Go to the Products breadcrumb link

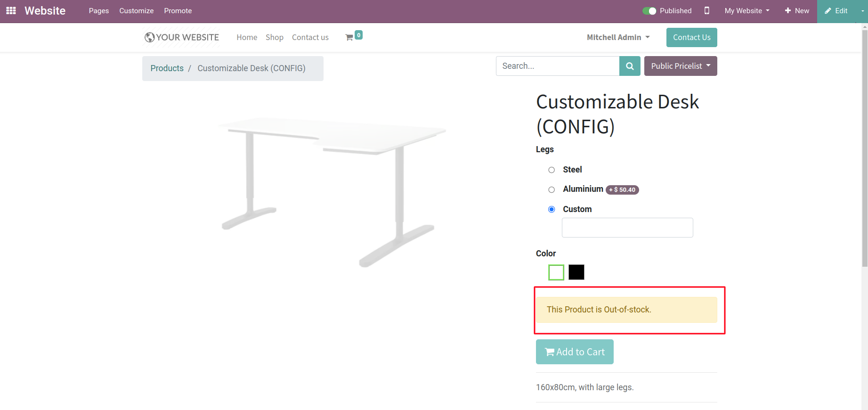[x=167, y=68]
